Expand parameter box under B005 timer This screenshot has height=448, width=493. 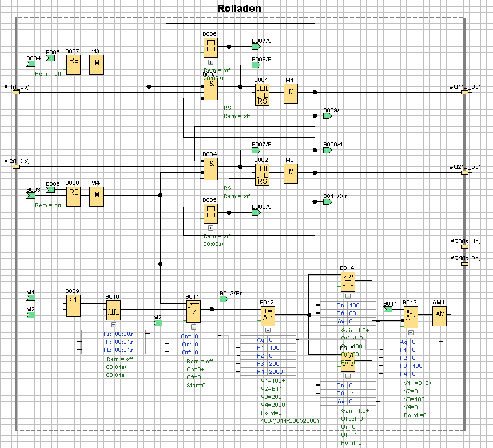point(211,227)
